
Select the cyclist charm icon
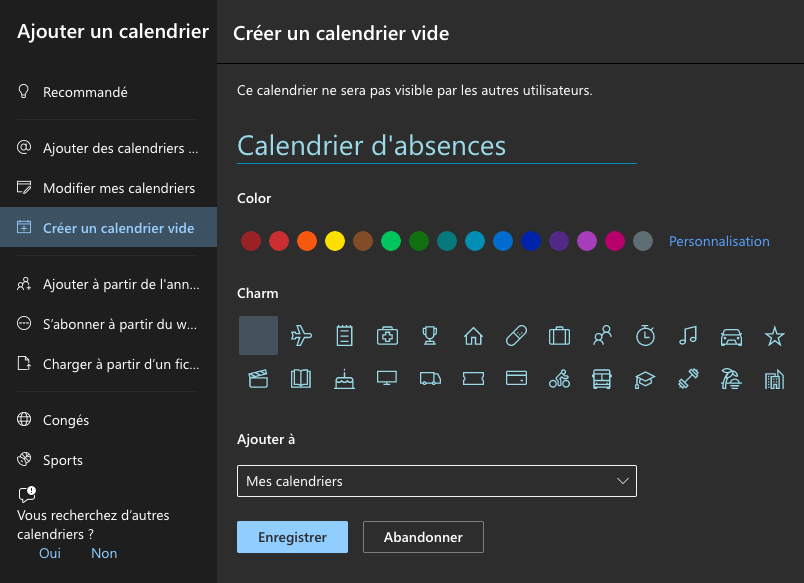[559, 378]
